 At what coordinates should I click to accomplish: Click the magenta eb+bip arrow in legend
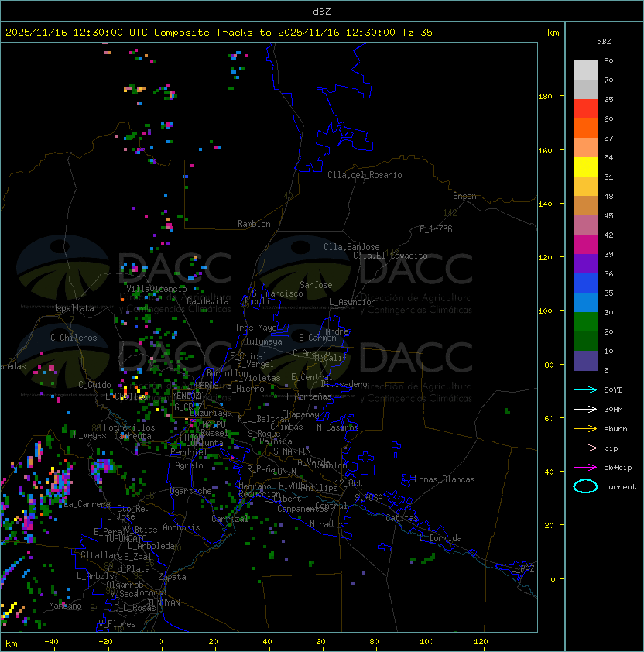[585, 468]
